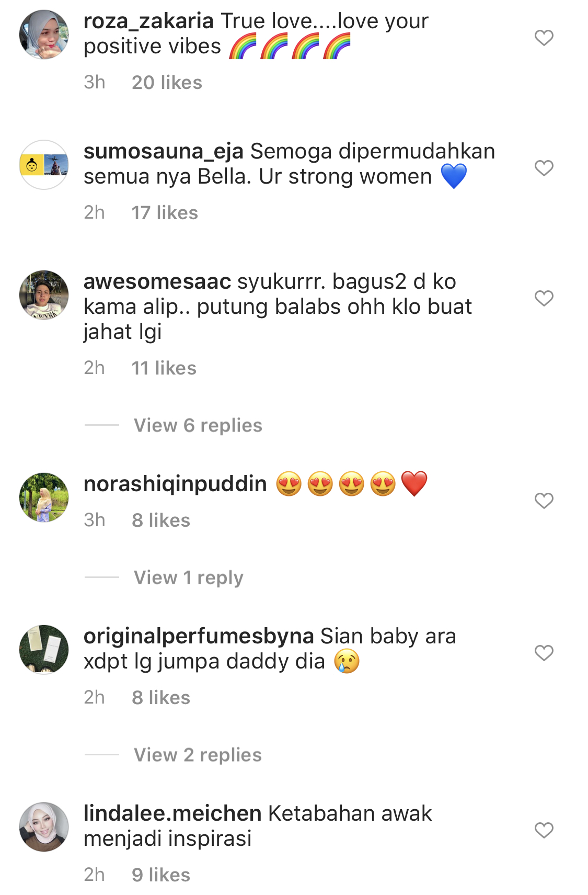Screen dimensions: 588x895
Task: Like originalperfumesbyna's comment
Action: pyautogui.click(x=544, y=653)
